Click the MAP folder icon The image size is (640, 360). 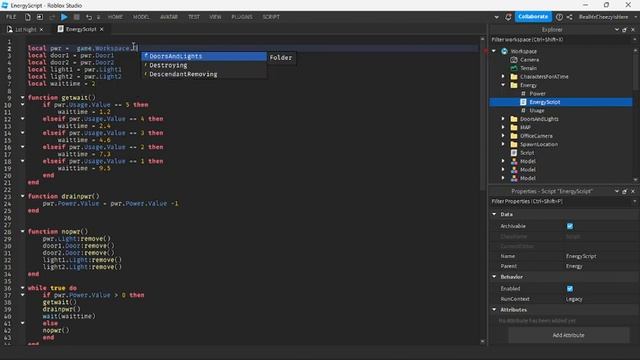(514, 127)
